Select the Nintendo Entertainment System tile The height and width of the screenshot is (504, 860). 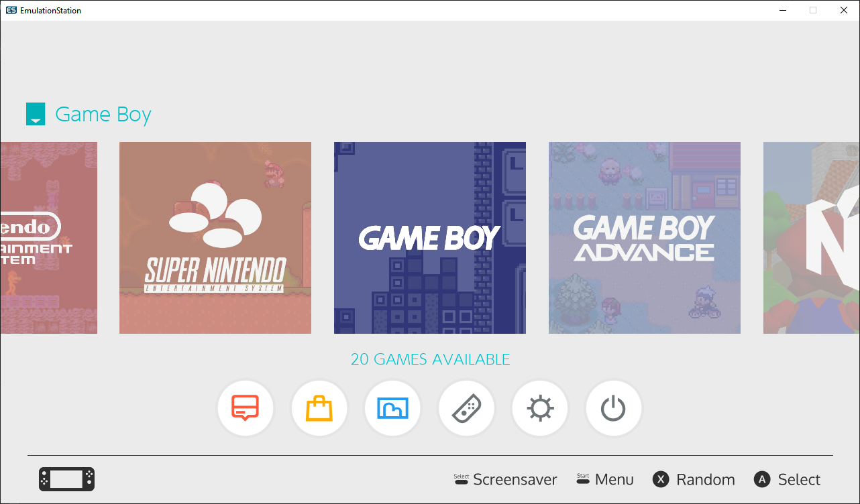(x=49, y=238)
